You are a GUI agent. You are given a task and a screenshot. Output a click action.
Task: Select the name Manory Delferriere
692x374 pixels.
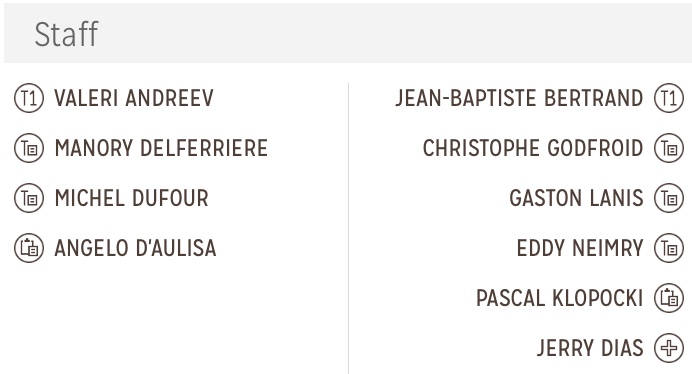pos(161,148)
